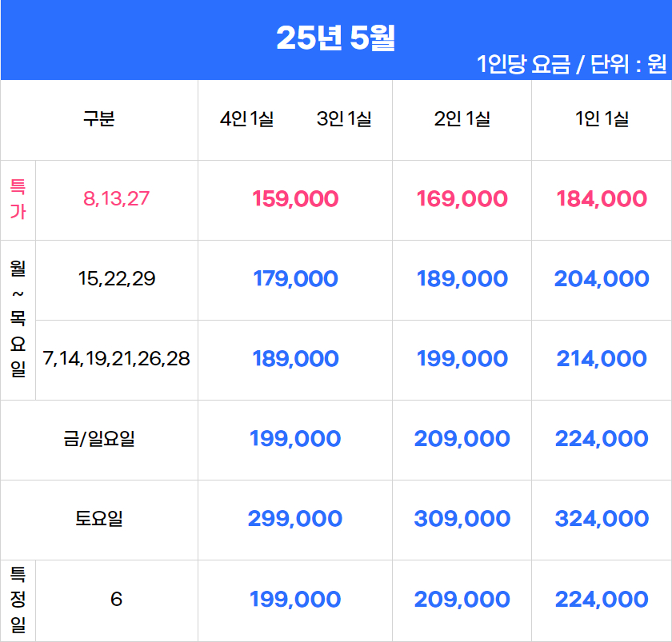The width and height of the screenshot is (672, 642).
Task: Select the 4인 1실 column header
Action: point(247,118)
